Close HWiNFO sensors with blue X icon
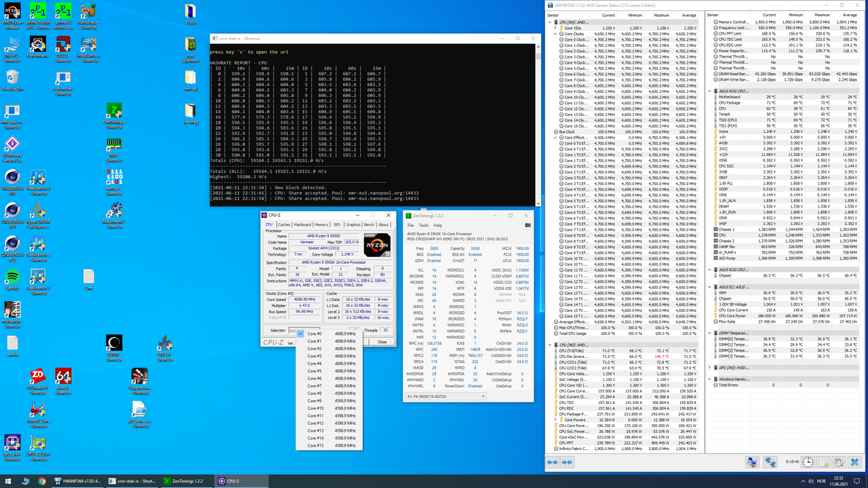 [856, 462]
